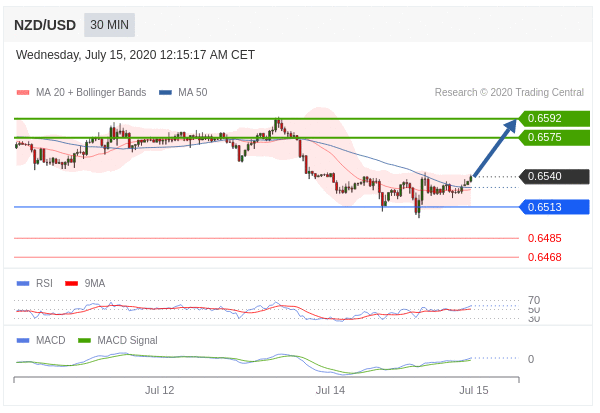
Task: Click the RSI blue legend swatch
Action: 23,284
